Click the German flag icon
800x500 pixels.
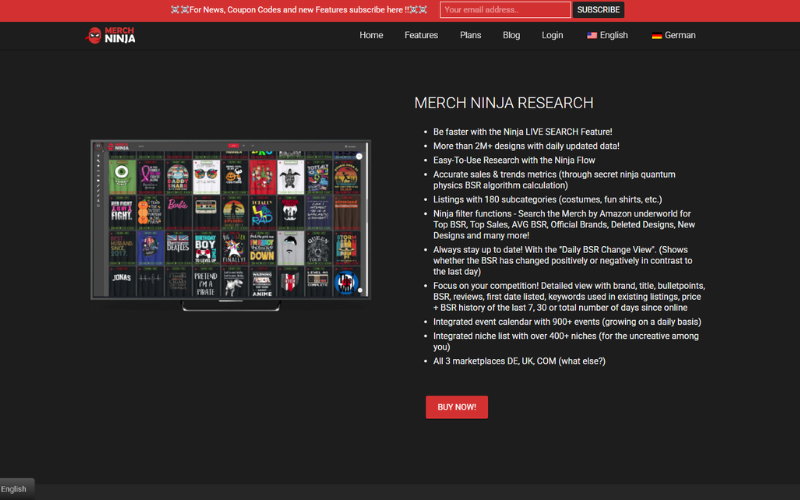(x=657, y=36)
